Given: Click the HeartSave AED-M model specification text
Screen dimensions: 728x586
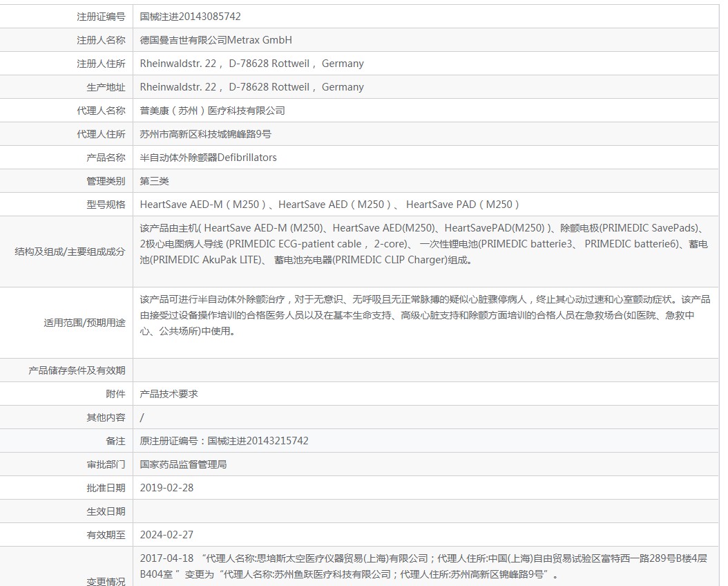Looking at the screenshot, I should pyautogui.click(x=329, y=205).
